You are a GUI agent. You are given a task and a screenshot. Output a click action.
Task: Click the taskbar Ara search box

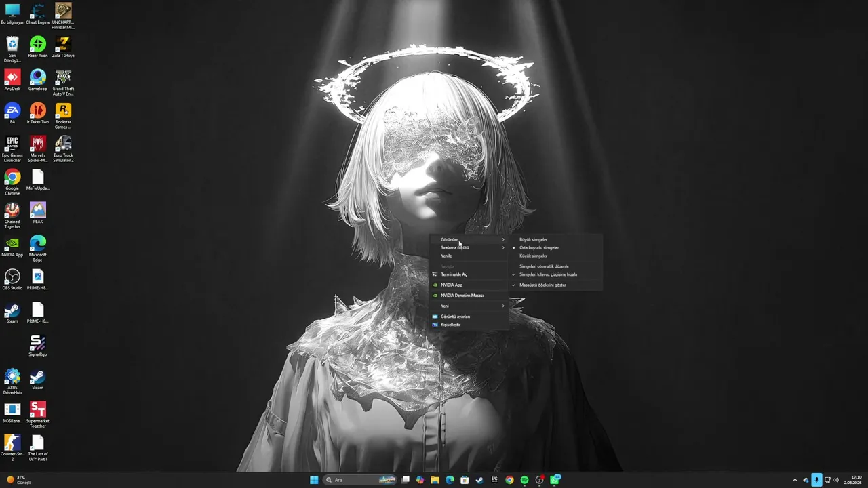(359, 480)
